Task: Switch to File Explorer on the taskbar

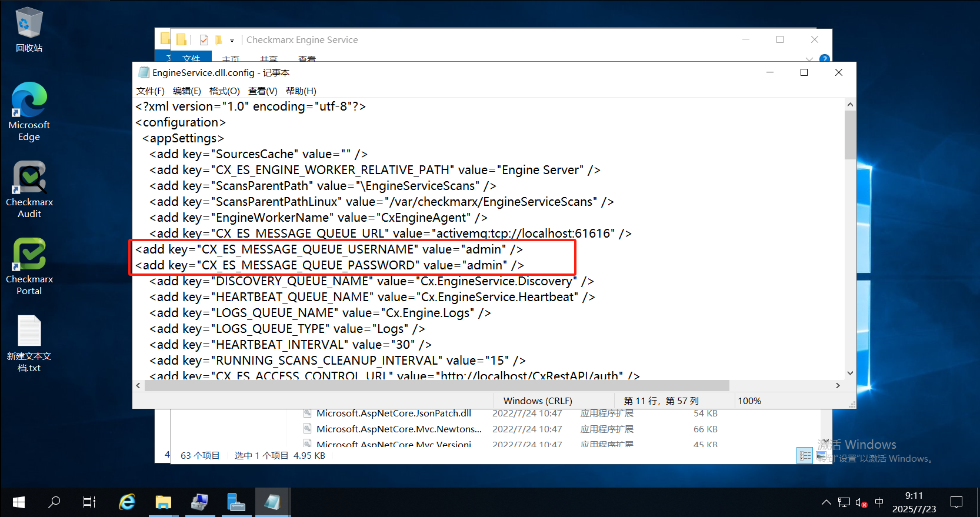Action: pos(163,502)
